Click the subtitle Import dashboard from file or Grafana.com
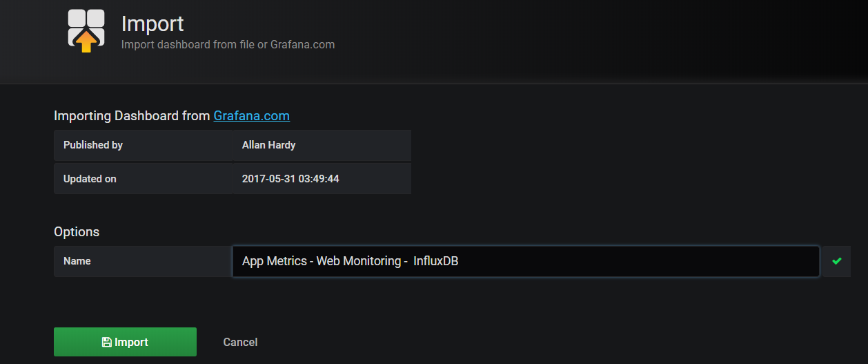868x364 pixels. click(228, 44)
